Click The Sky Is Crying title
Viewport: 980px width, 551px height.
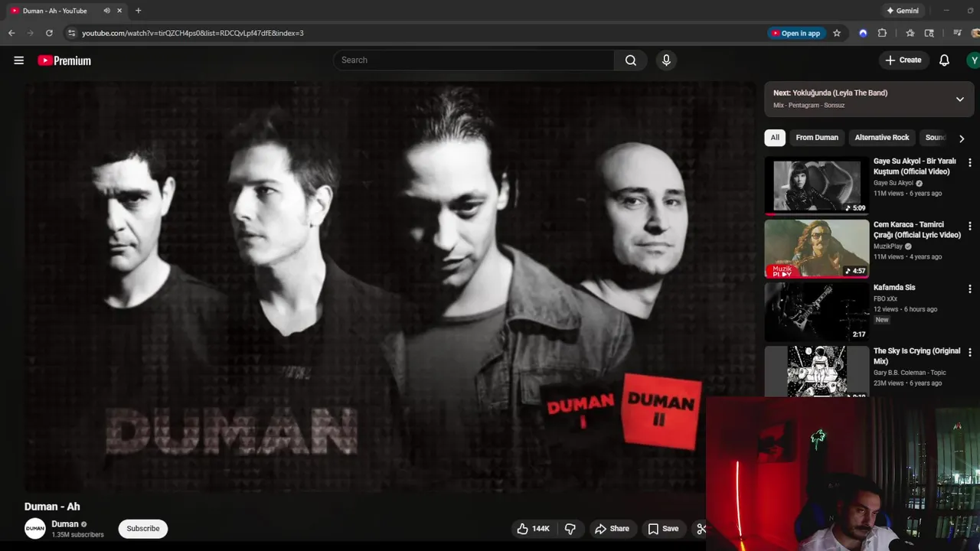(916, 356)
